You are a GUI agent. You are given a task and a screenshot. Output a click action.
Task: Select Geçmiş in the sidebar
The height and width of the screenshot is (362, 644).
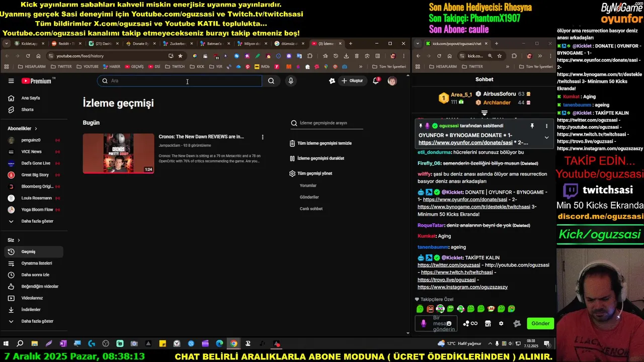click(33, 252)
